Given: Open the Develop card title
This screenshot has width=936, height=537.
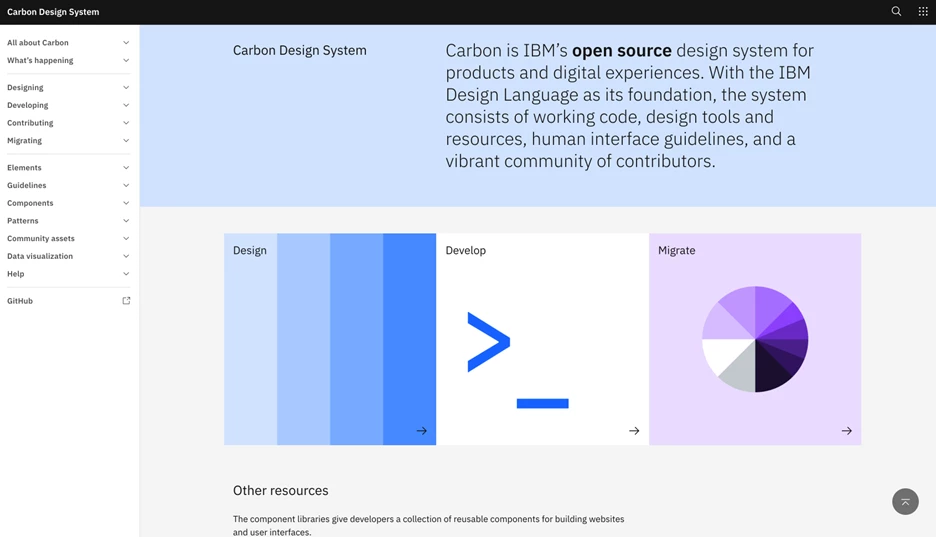Looking at the screenshot, I should tap(466, 251).
